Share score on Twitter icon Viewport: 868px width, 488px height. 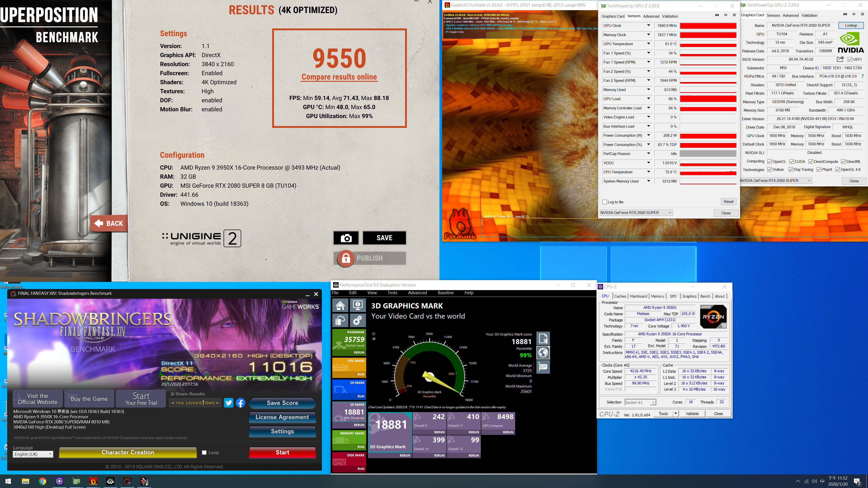click(x=229, y=403)
